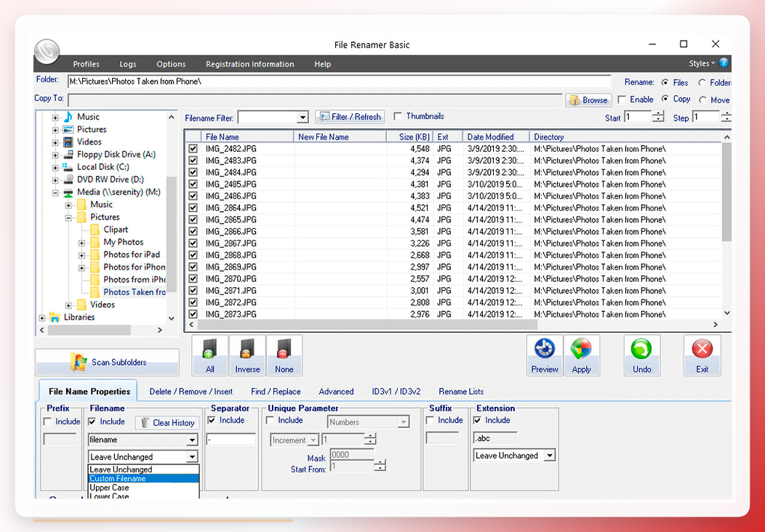Click the All selection icon button
765x532 pixels.
209,355
